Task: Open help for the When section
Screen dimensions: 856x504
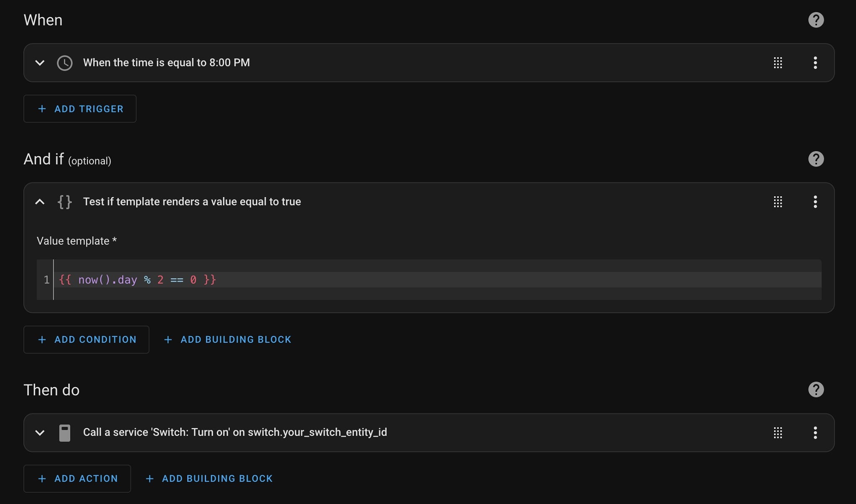Action: 815,20
